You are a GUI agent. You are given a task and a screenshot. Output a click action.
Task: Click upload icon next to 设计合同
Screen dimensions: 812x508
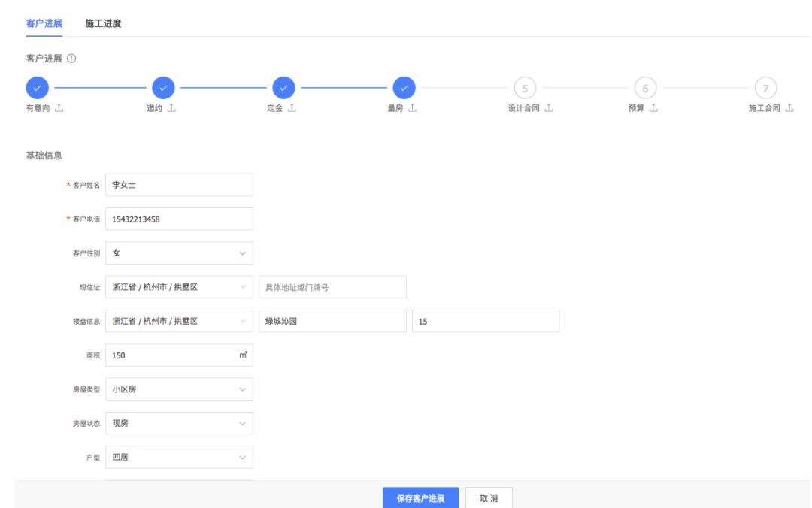point(549,107)
